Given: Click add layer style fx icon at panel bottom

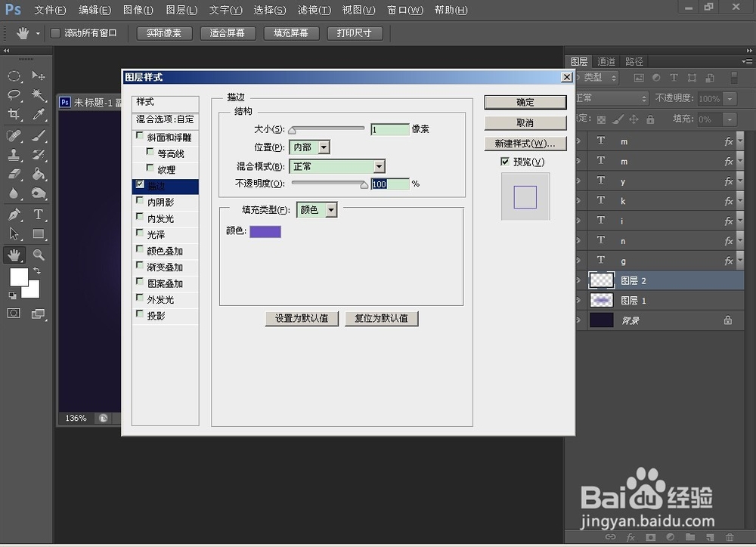Looking at the screenshot, I should pyautogui.click(x=631, y=537).
